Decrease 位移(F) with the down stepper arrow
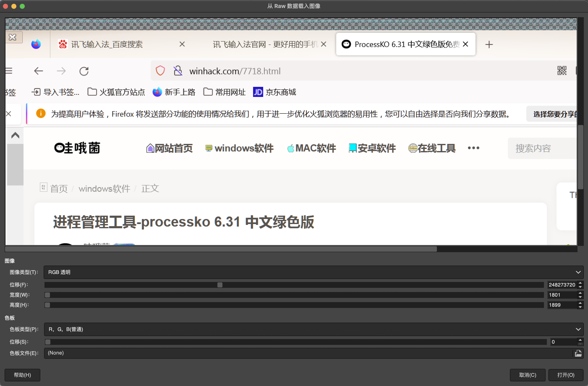This screenshot has height=386, width=588. point(580,287)
